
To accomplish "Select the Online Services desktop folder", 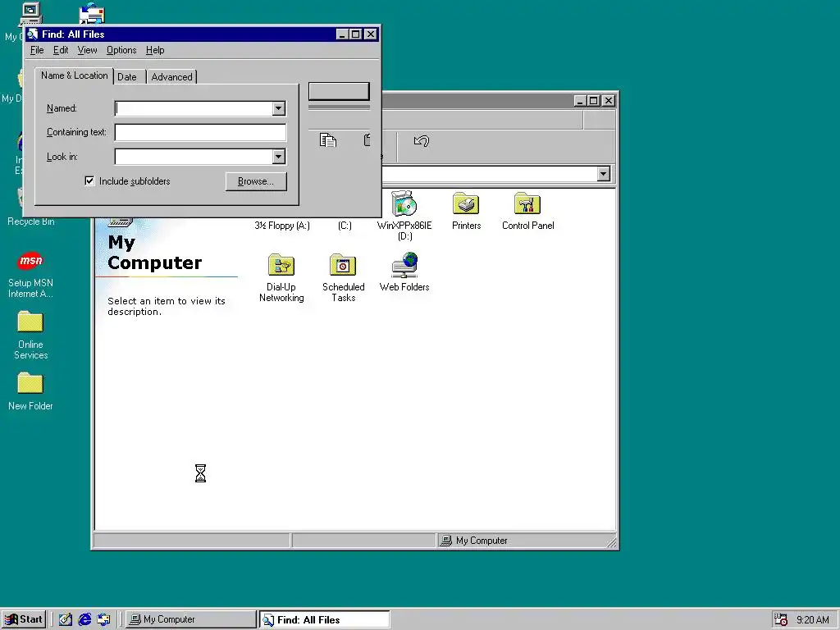I will click(x=30, y=322).
